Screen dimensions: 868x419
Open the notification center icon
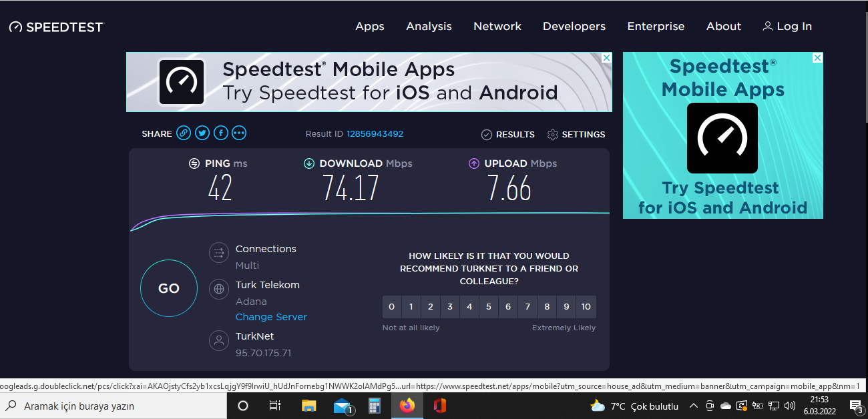(x=855, y=406)
